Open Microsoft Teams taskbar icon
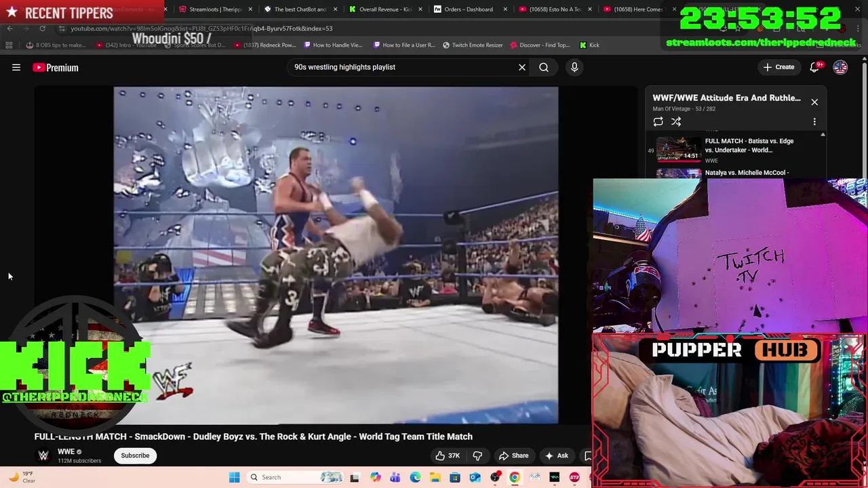 point(395,477)
